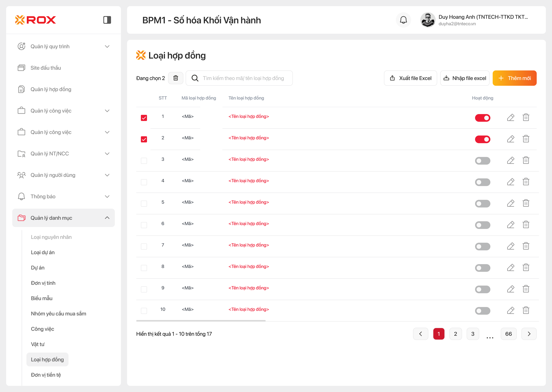Remove row 7 via trash icon
The width and height of the screenshot is (552, 392).
[x=526, y=246]
